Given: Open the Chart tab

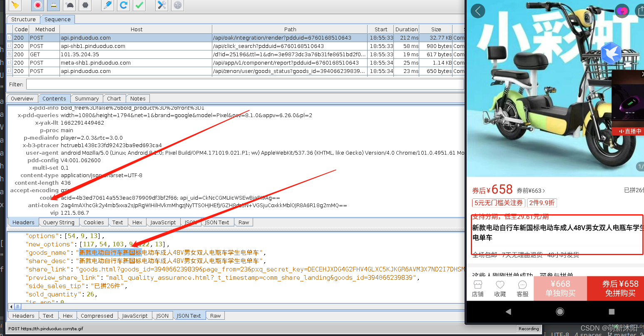Looking at the screenshot, I should pos(114,99).
